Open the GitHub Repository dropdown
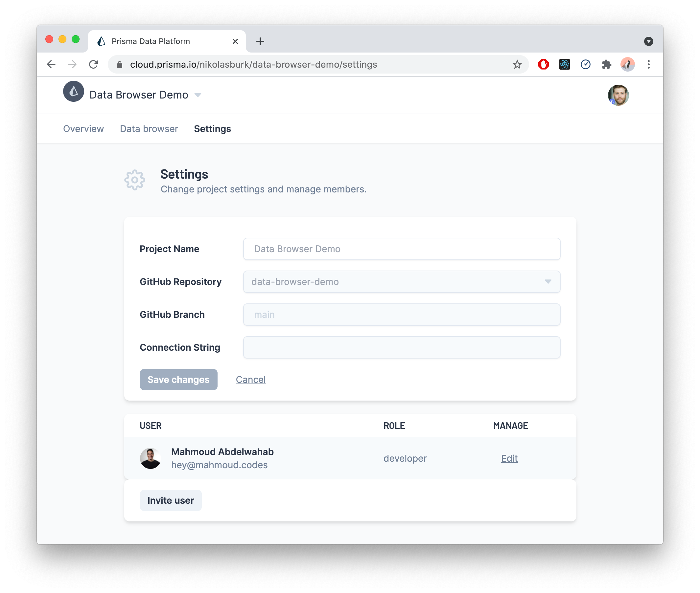The width and height of the screenshot is (700, 593). click(402, 282)
